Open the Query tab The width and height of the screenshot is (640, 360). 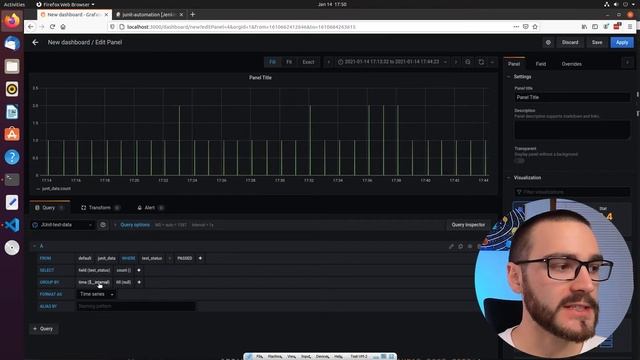[49, 208]
